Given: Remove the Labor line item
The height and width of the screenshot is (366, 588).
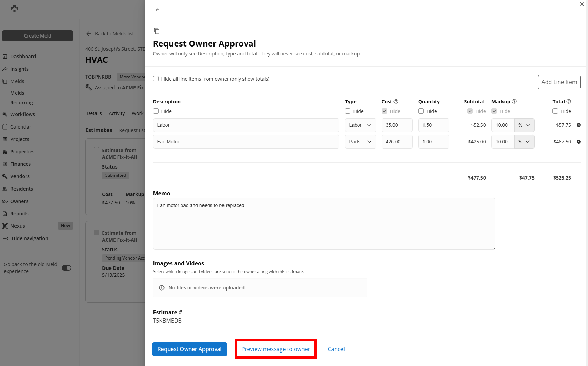Looking at the screenshot, I should click(x=579, y=125).
